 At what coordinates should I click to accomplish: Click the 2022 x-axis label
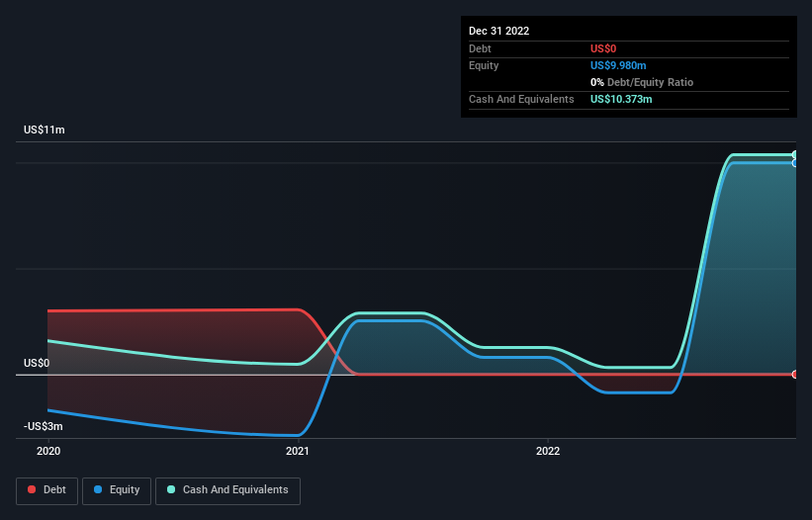548,451
